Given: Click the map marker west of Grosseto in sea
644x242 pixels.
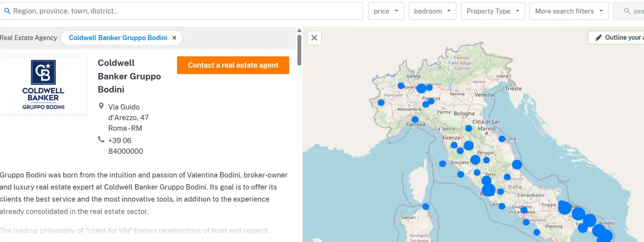Looking at the screenshot, I should [x=442, y=163].
